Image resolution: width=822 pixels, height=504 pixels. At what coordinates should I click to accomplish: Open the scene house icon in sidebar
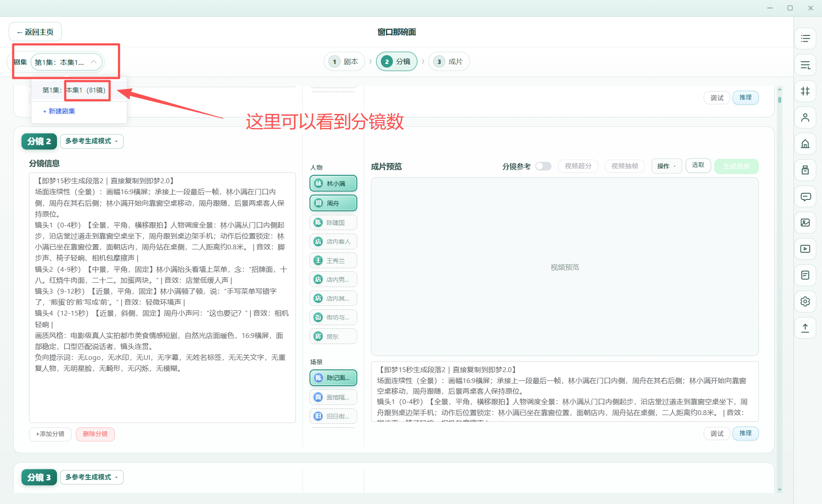click(x=805, y=144)
